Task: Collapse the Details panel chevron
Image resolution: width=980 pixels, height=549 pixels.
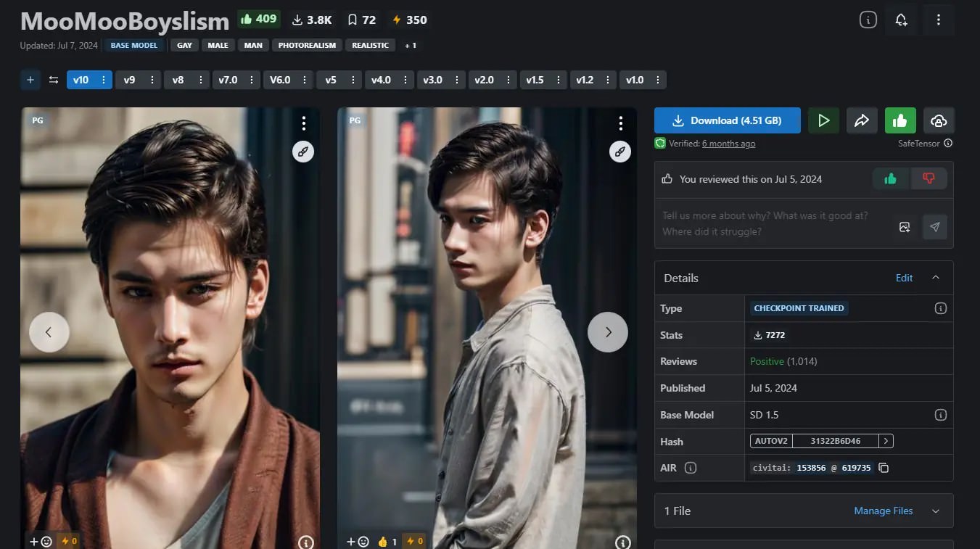Action: coord(936,278)
